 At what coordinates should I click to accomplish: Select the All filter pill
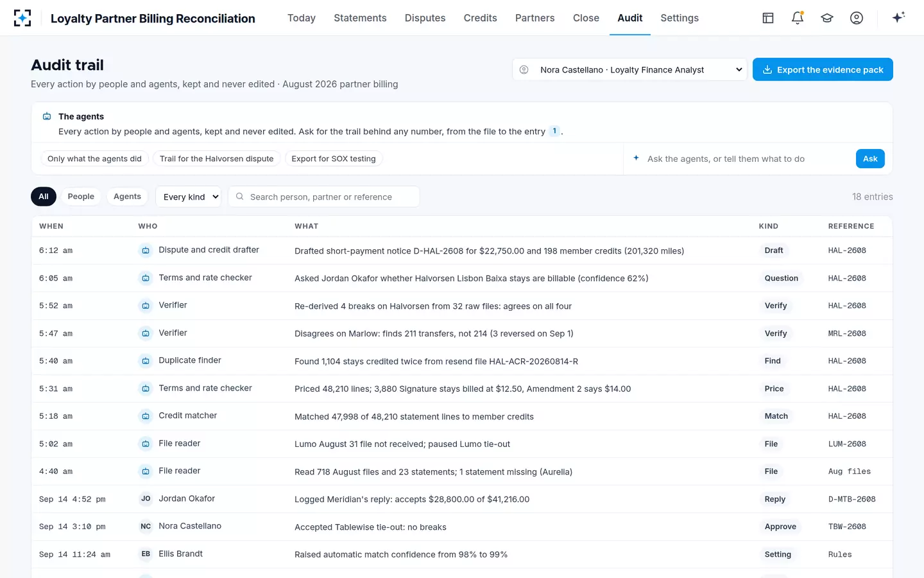click(44, 197)
